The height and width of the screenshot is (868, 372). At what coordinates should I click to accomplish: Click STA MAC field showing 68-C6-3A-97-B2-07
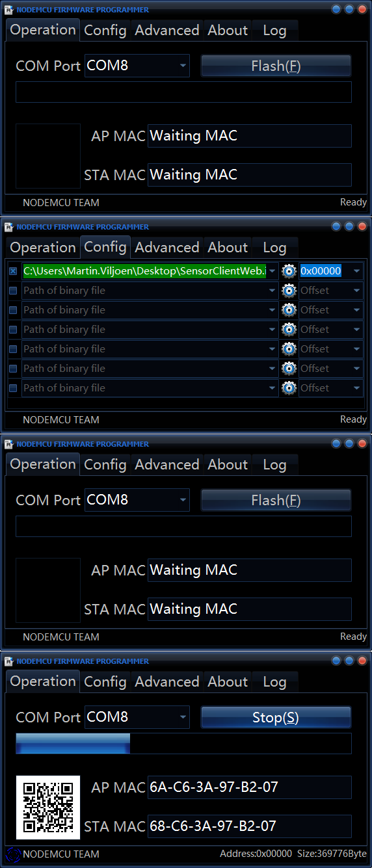[250, 826]
